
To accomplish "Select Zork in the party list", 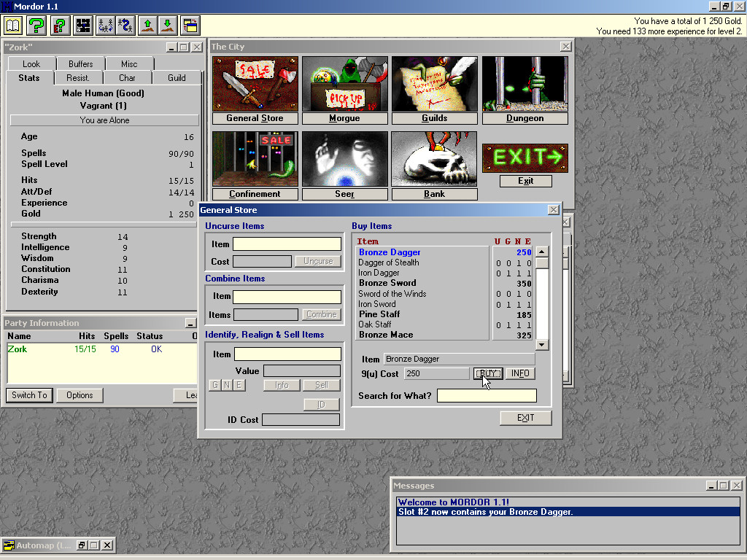I will tap(102, 349).
